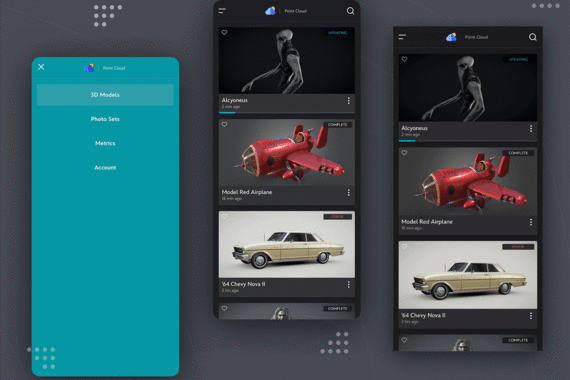The height and width of the screenshot is (380, 570).
Task: Open Photo Sets menu item
Action: pyautogui.click(x=105, y=119)
